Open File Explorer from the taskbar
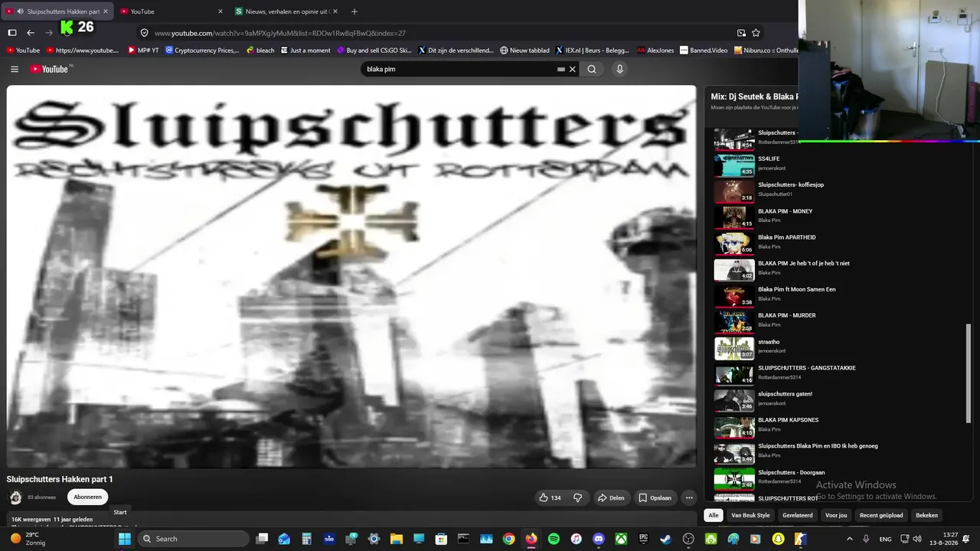Viewport: 980px width, 551px height. click(397, 539)
